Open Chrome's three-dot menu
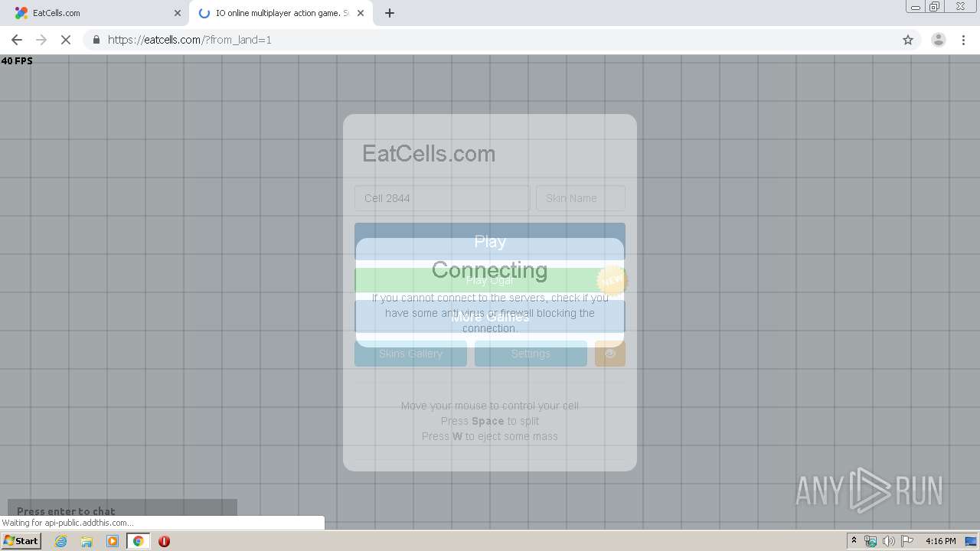 click(x=964, y=40)
